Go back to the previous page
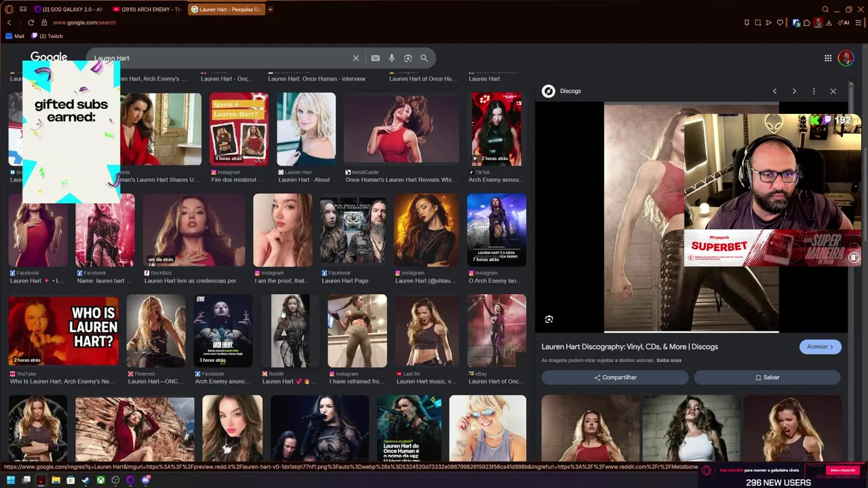This screenshot has width=868, height=488. point(9,22)
